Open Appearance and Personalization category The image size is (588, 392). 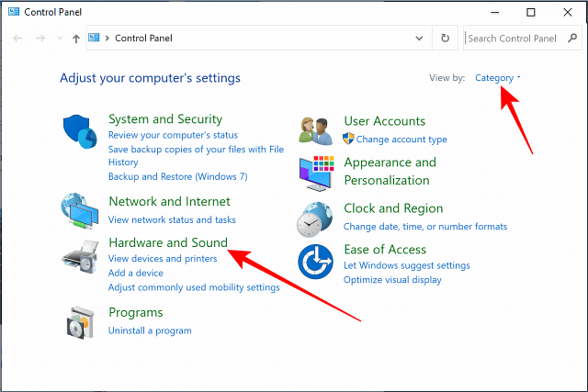(x=390, y=172)
